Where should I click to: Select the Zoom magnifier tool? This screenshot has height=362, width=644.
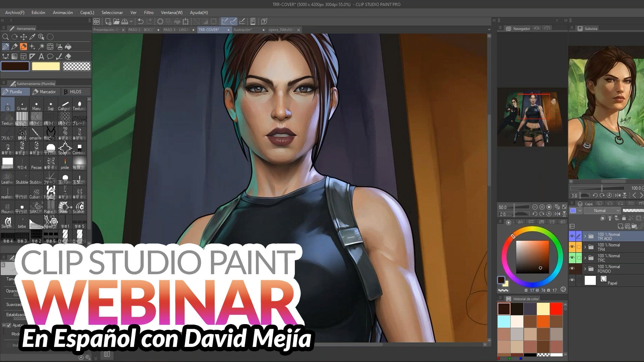[5, 37]
